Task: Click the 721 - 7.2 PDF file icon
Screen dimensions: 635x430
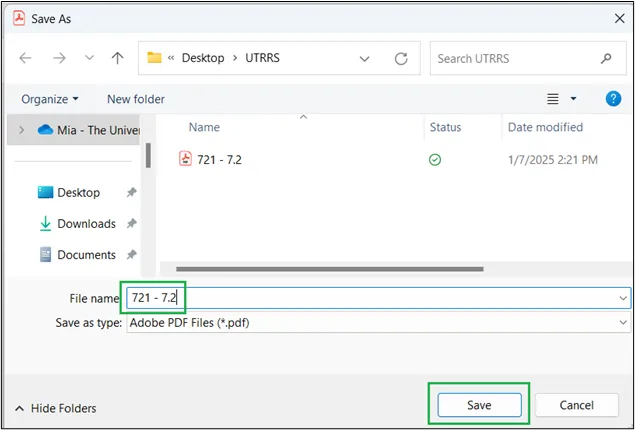Action: tap(185, 158)
